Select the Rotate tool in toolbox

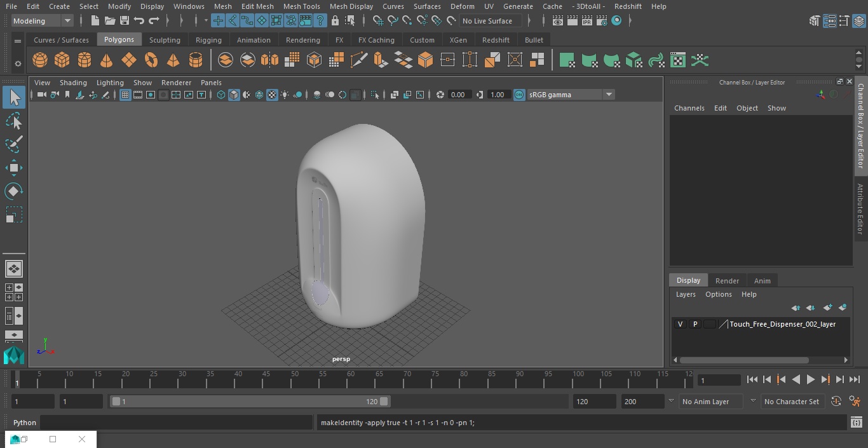click(x=14, y=191)
